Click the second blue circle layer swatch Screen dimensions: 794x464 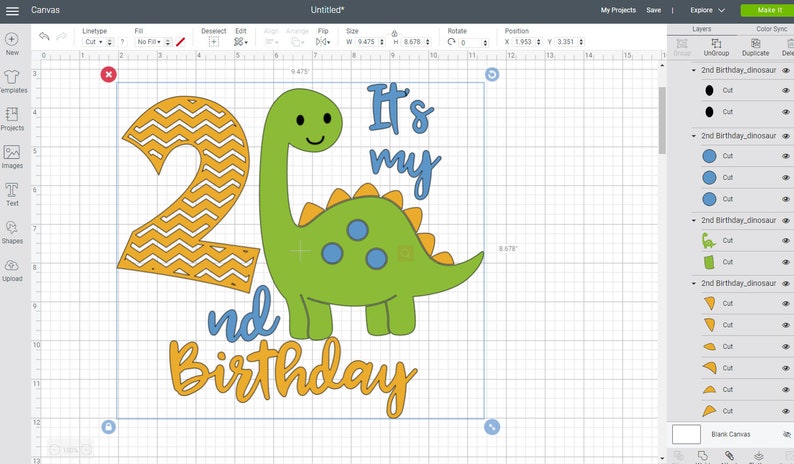(709, 178)
